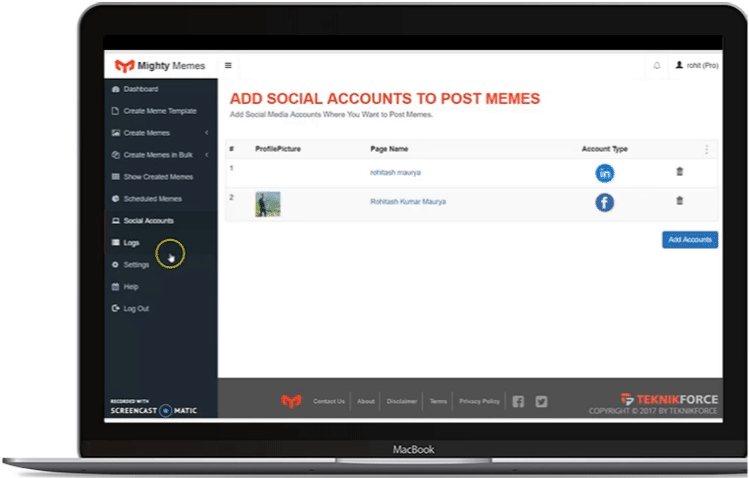Open the Twitter icon in the footer
The image size is (749, 478).
coord(541,401)
